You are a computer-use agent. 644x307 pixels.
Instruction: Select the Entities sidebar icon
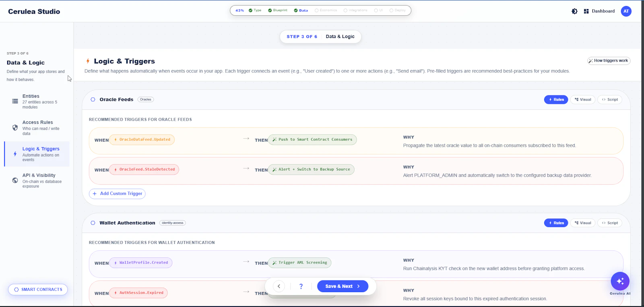[x=15, y=101]
